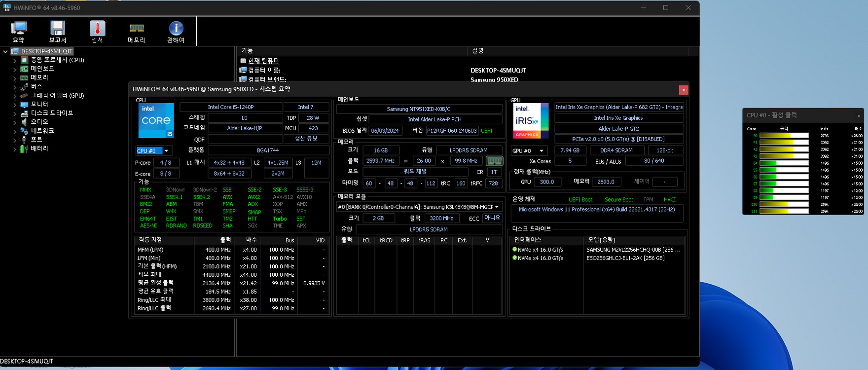
Task: Click the 중앙 프로세서 (CPU) chip icon in tree
Action: tap(24, 60)
